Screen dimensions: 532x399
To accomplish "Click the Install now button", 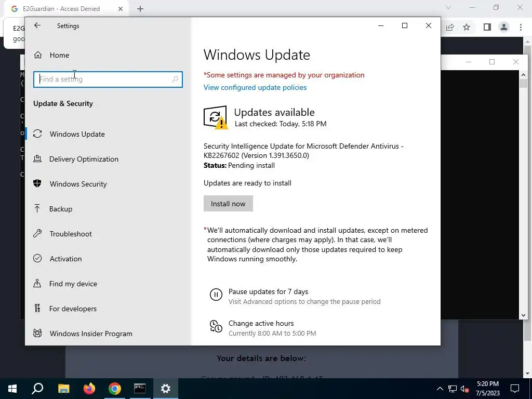I will [x=228, y=204].
